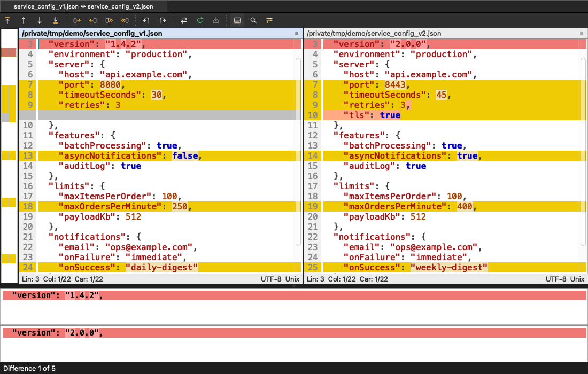Open the left pane header menu

click(x=297, y=33)
